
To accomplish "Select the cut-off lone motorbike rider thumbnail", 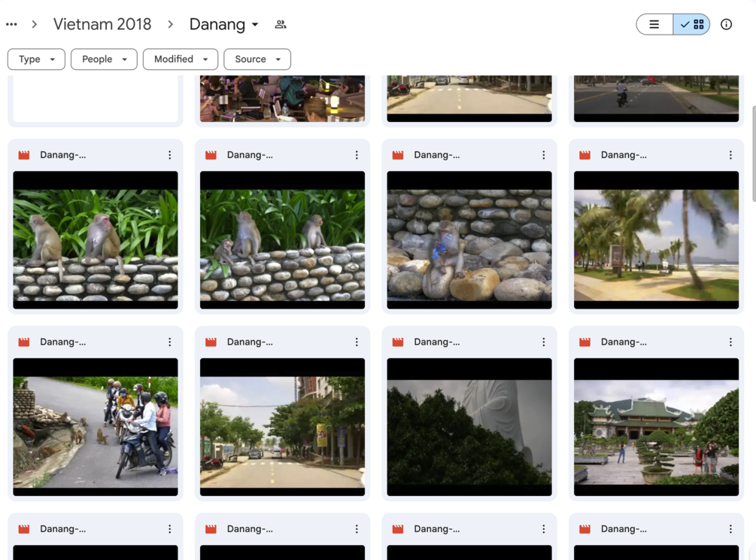I will 656,99.
